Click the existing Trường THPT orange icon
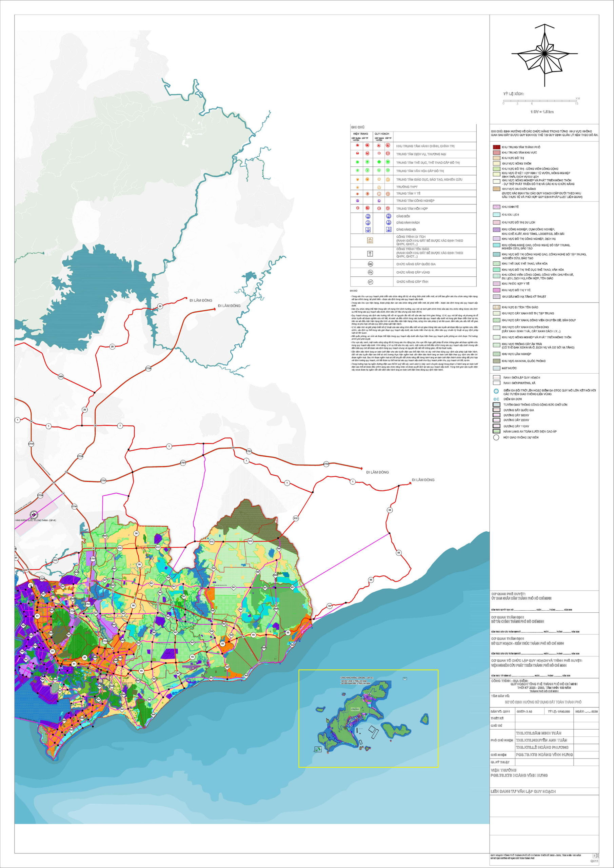The image size is (614, 868). click(357, 187)
